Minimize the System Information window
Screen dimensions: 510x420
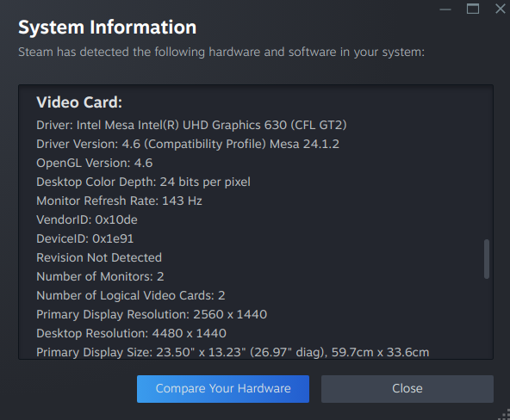coord(445,9)
